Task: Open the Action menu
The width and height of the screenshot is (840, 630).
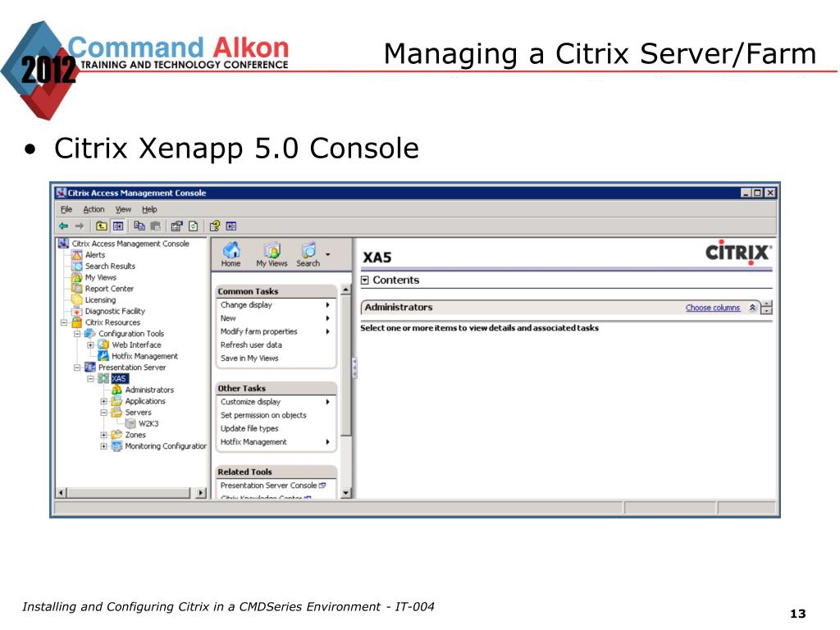Action: pyautogui.click(x=94, y=209)
